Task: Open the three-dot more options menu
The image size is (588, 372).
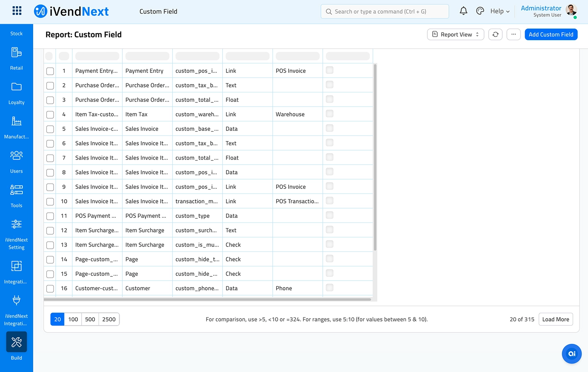Action: click(x=513, y=34)
